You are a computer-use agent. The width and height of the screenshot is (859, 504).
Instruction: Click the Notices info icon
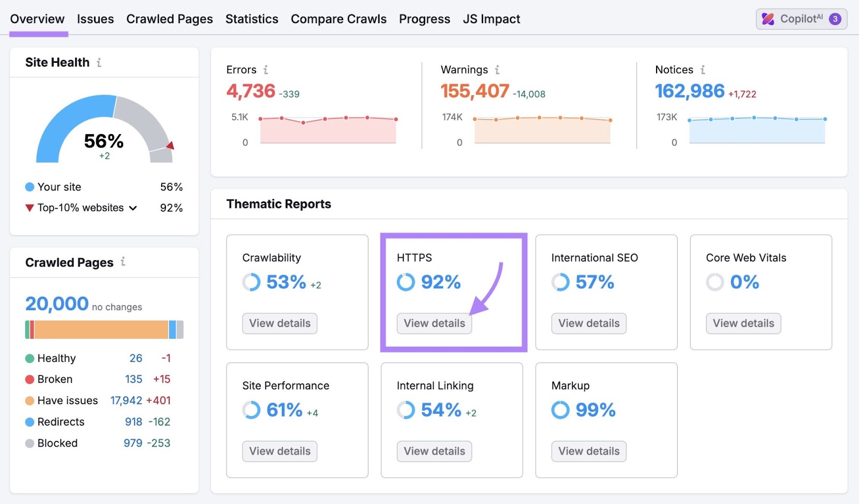[703, 70]
